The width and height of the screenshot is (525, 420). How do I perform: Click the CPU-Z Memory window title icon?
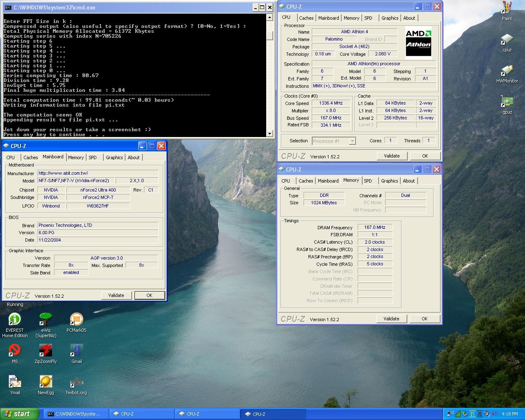pyautogui.click(x=281, y=169)
